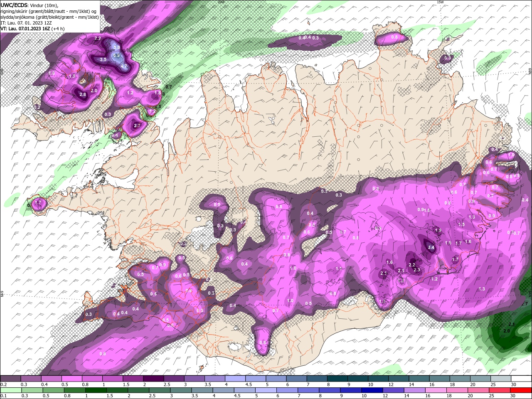This screenshot has height=399, width=532.
Task: Click the crimson 25 swatch, lower legend
Action: point(500,390)
